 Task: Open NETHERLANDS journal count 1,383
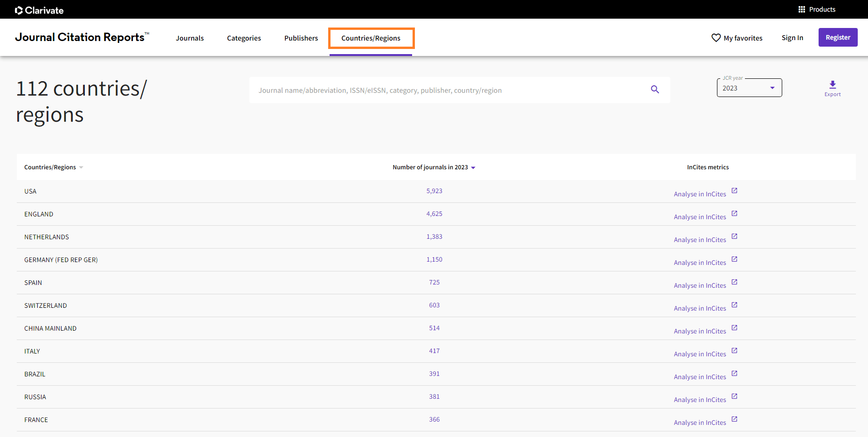(x=434, y=236)
